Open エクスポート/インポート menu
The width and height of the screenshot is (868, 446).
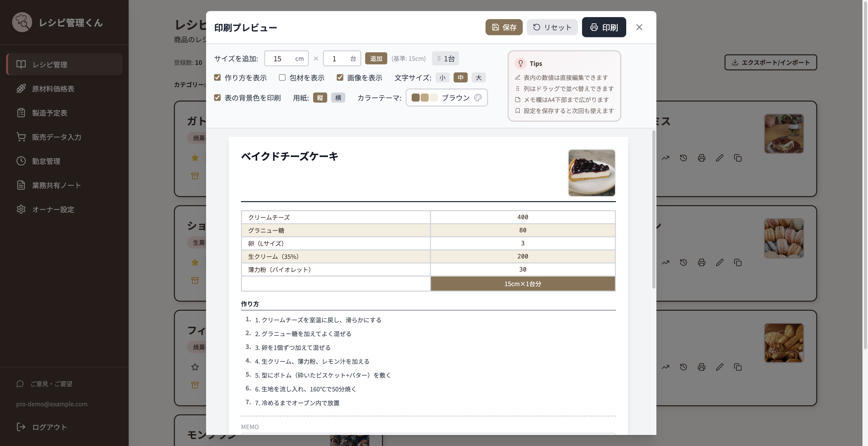770,62
